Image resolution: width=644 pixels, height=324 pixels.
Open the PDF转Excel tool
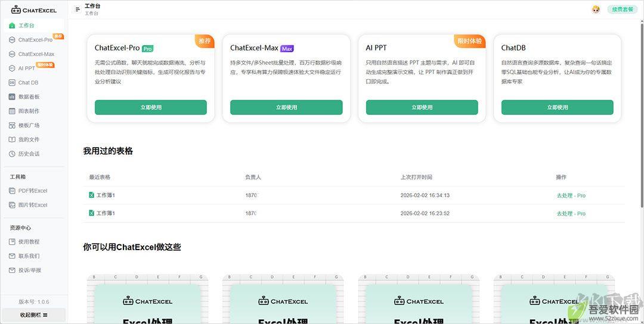(x=33, y=191)
